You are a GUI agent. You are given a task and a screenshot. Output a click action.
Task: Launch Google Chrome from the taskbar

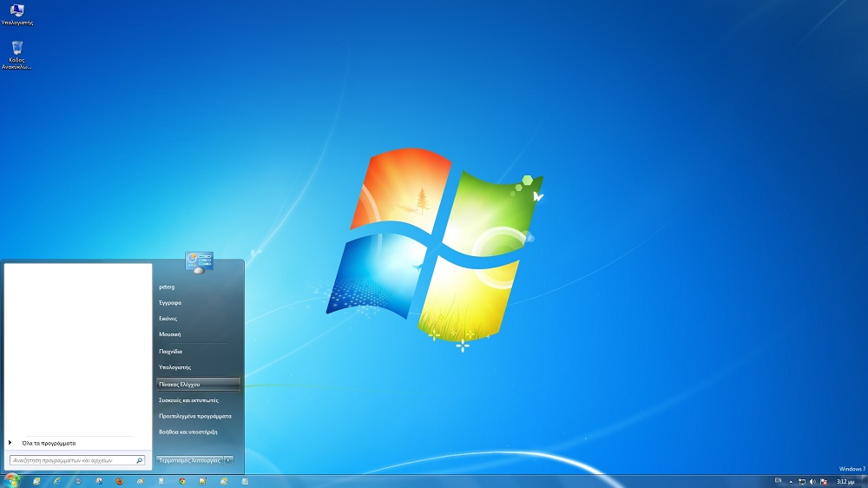pos(182,481)
